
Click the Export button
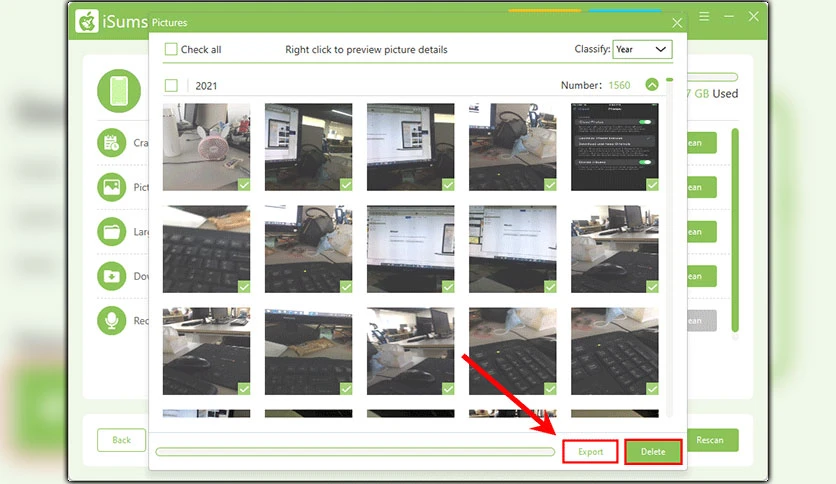[x=590, y=451]
